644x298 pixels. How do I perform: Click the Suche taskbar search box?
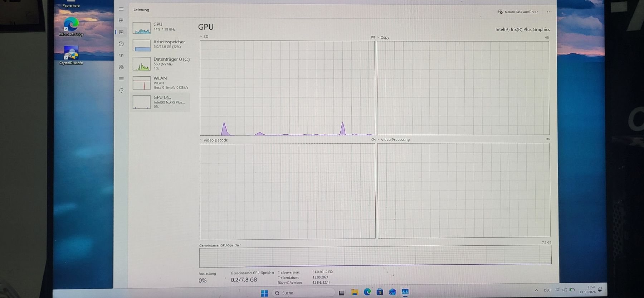(303, 293)
